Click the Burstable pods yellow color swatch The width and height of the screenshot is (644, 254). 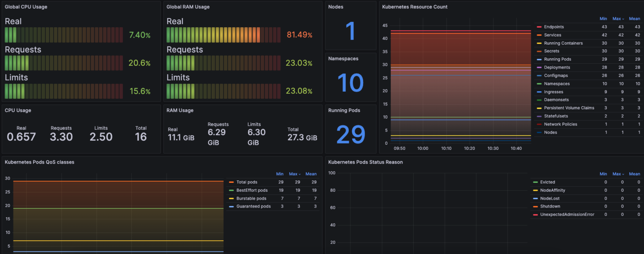(231, 198)
